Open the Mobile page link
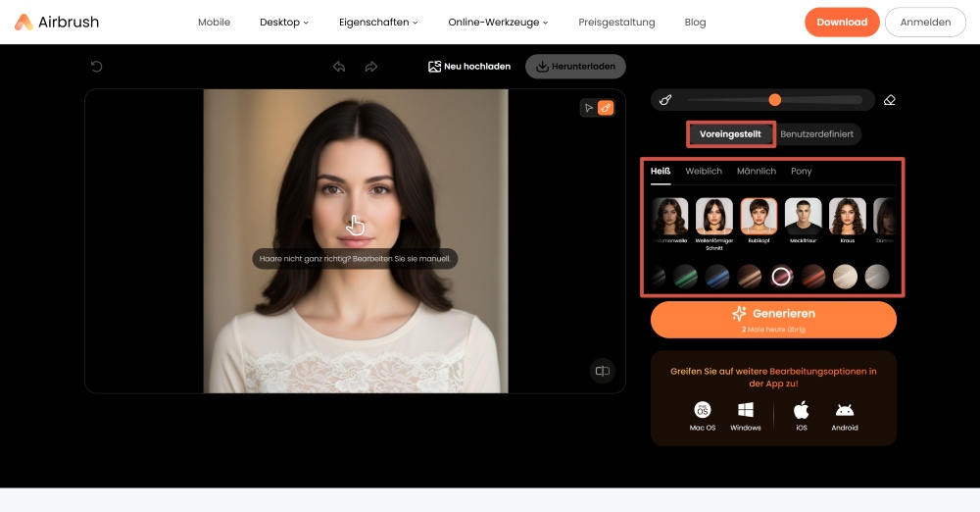 tap(214, 22)
